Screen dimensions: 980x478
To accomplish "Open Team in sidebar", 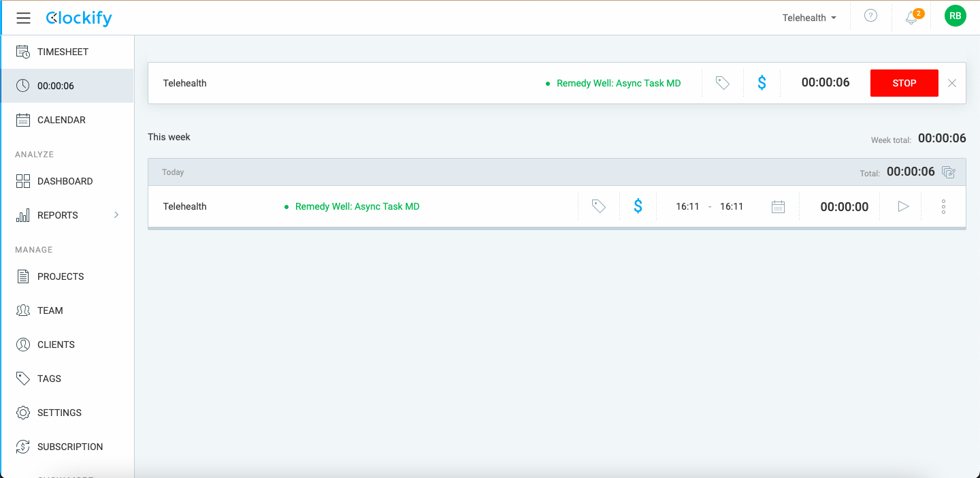I will [x=67, y=310].
